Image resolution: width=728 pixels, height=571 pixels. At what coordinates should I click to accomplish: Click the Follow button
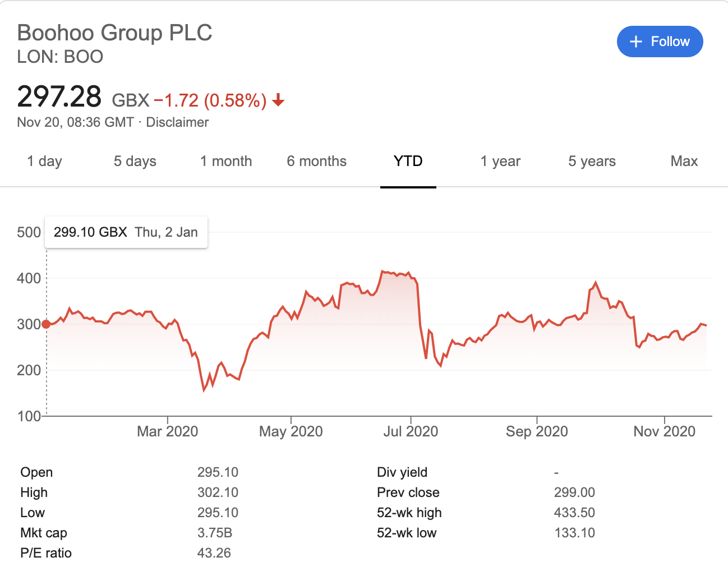[660, 42]
